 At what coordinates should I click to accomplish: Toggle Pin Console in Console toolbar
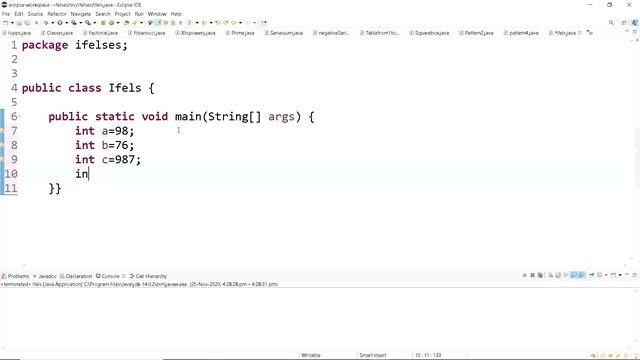[591, 276]
